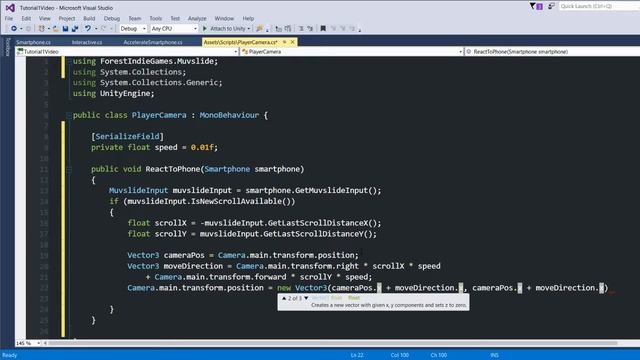This screenshot has width=640, height=360.
Task: Open the File menu
Action: tap(9, 18)
